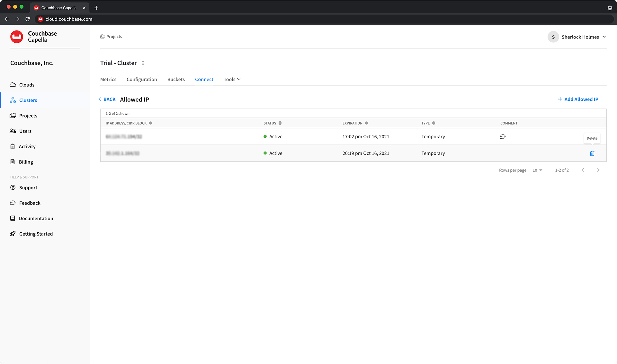Viewport: 617px width, 364px height.
Task: Switch to the Configuration tab
Action: click(142, 79)
